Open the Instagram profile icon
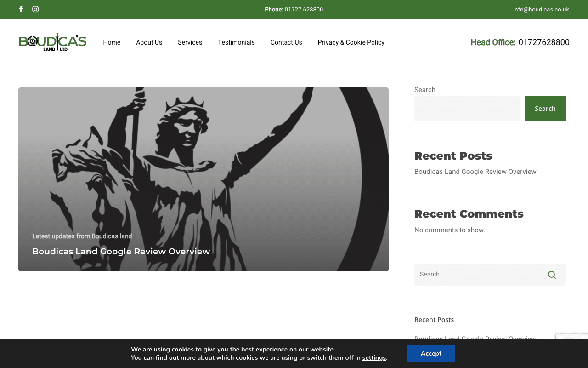The height and width of the screenshot is (368, 588). [x=35, y=9]
